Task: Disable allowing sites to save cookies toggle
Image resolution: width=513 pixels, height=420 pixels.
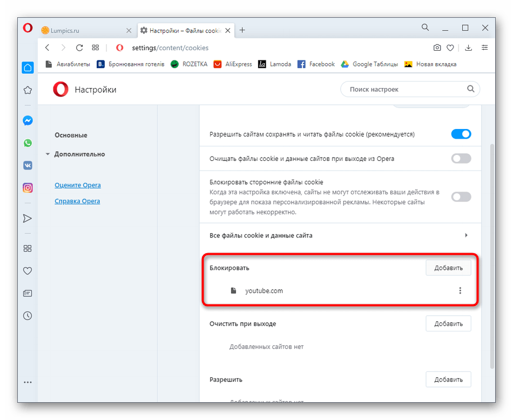Action: tap(461, 134)
